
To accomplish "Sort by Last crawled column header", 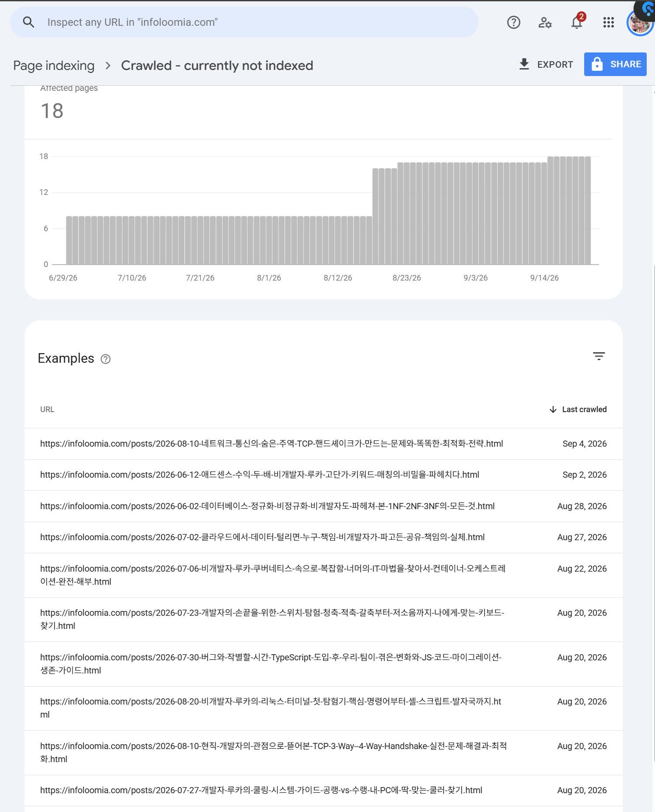I will click(578, 409).
